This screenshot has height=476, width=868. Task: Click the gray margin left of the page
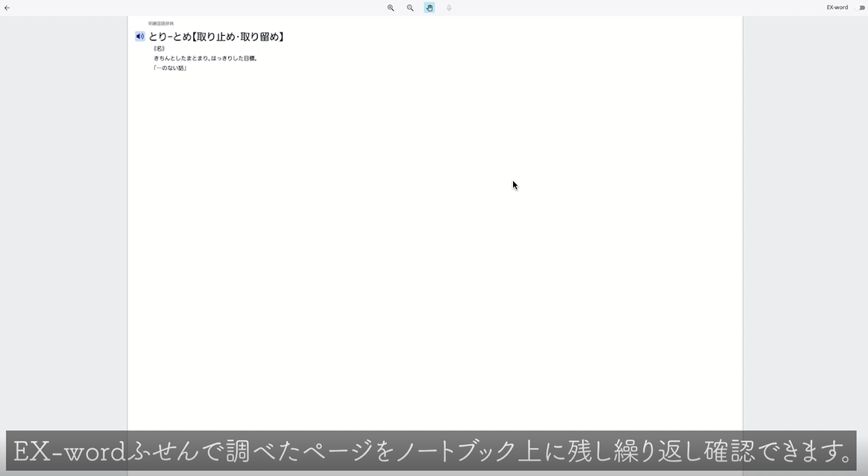[x=63, y=224]
